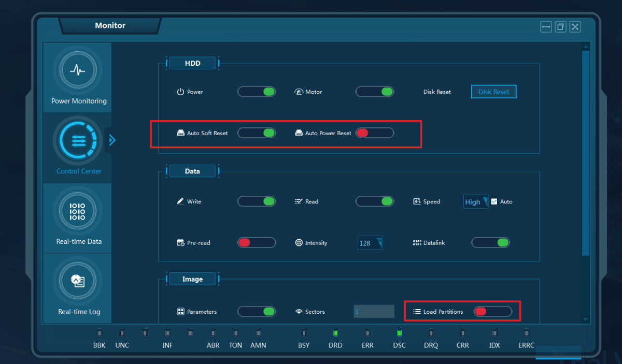Click the Motor icon
The width and height of the screenshot is (622, 364).
click(x=299, y=92)
